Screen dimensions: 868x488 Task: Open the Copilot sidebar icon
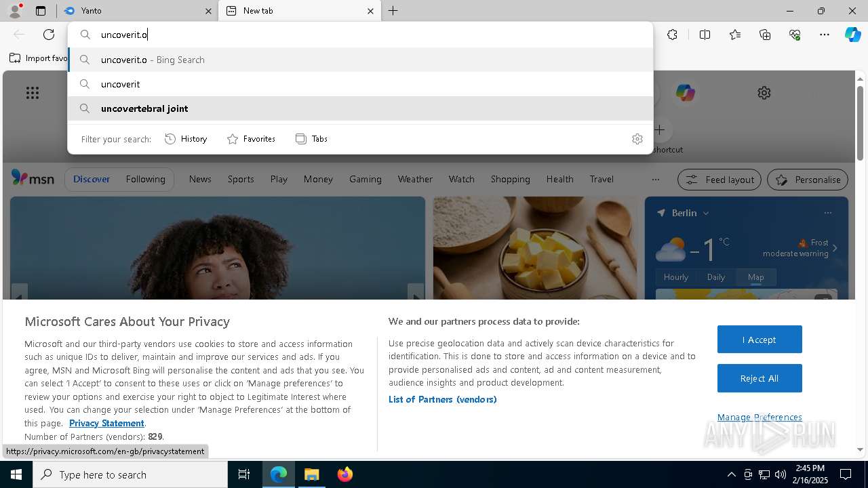tap(852, 35)
